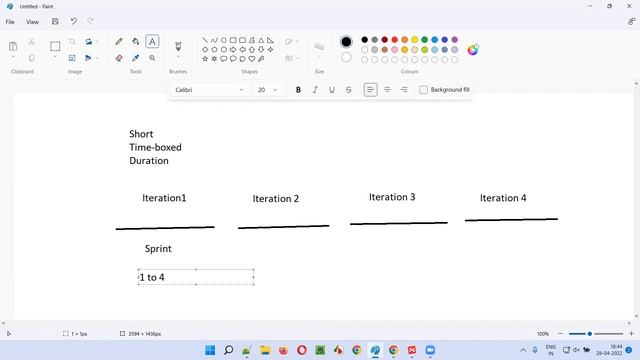Open File Explorer from taskbar

(x=265, y=350)
